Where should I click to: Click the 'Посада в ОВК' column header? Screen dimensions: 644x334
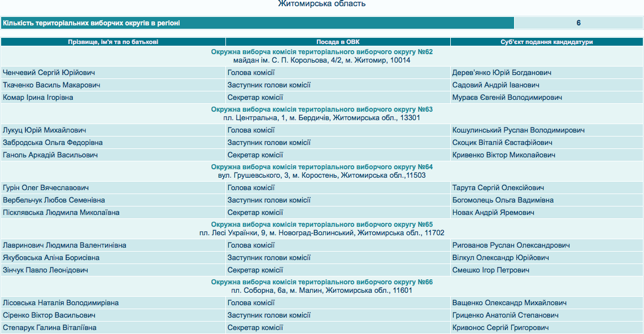click(338, 42)
